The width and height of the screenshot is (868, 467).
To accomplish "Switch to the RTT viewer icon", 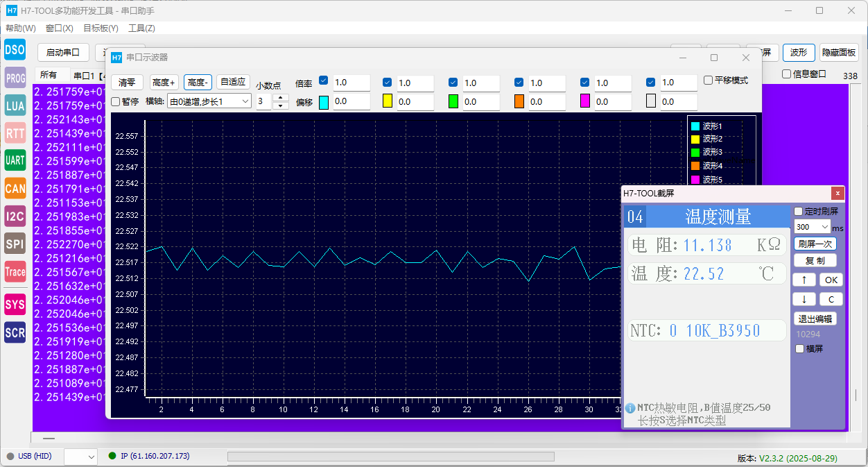I will (x=15, y=133).
